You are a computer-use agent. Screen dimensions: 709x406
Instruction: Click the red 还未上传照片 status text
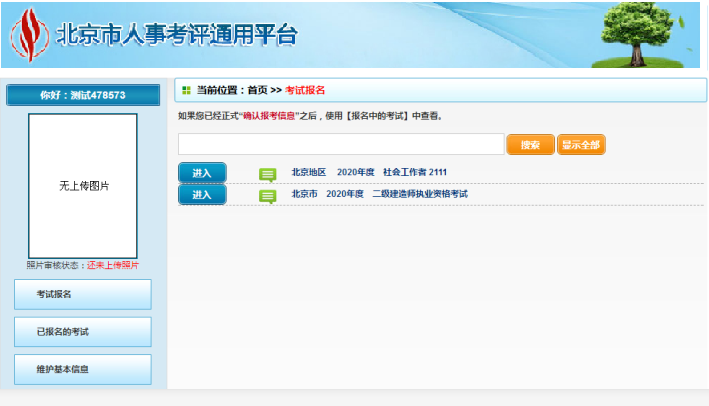[x=112, y=265]
